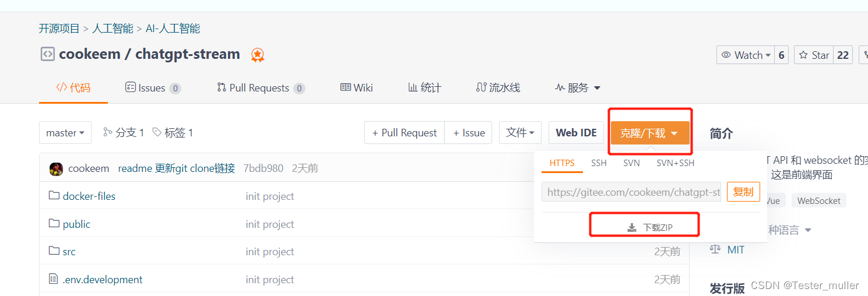Click the Star count 22
868x296 pixels.
(x=843, y=55)
